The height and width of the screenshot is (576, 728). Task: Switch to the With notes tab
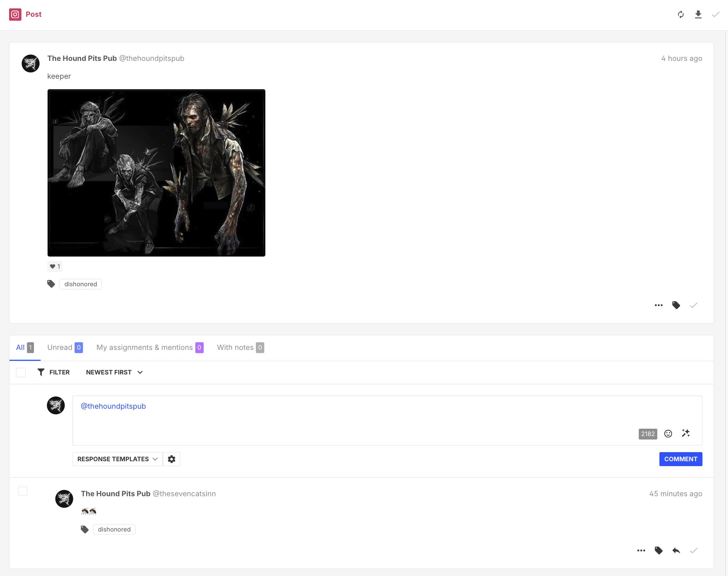(x=240, y=347)
